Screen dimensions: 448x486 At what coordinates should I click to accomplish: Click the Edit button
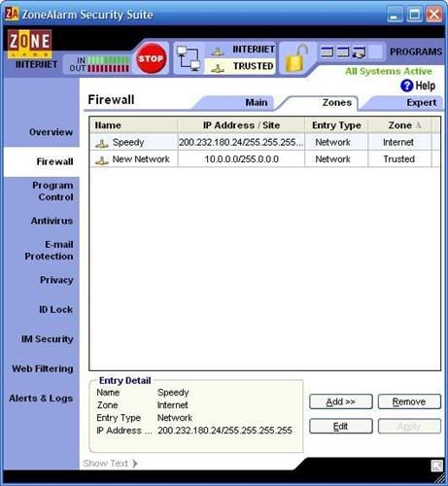[x=341, y=426]
